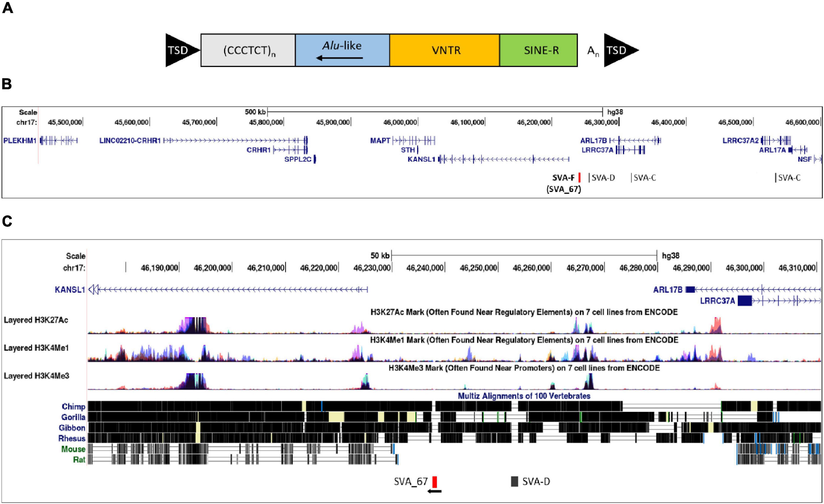Select the SPPL2C gene label

click(298, 159)
